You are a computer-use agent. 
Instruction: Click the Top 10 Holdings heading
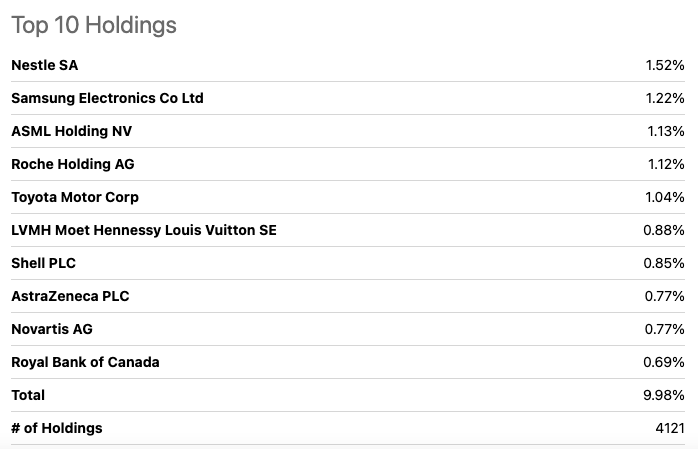click(x=94, y=26)
